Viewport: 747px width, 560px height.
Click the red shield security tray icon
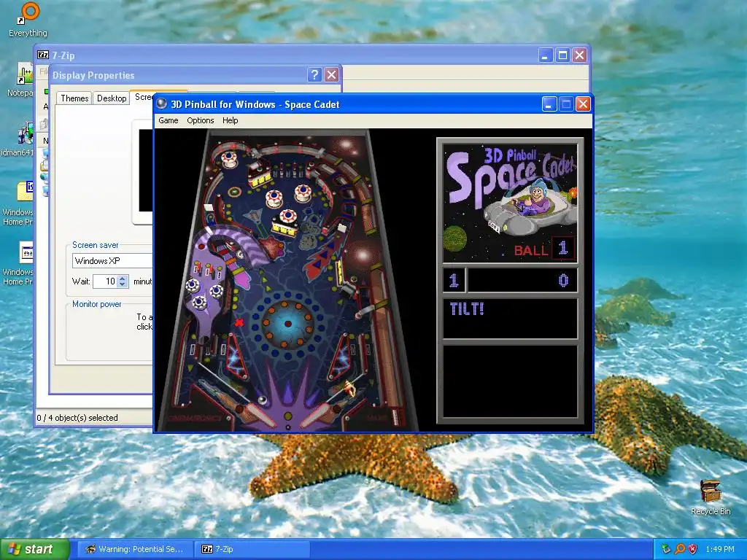click(x=693, y=549)
